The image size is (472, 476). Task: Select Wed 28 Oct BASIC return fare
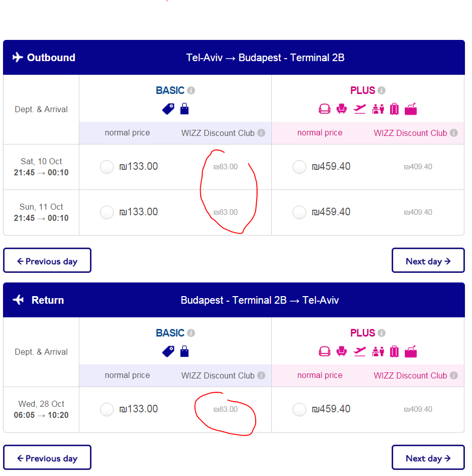107,409
